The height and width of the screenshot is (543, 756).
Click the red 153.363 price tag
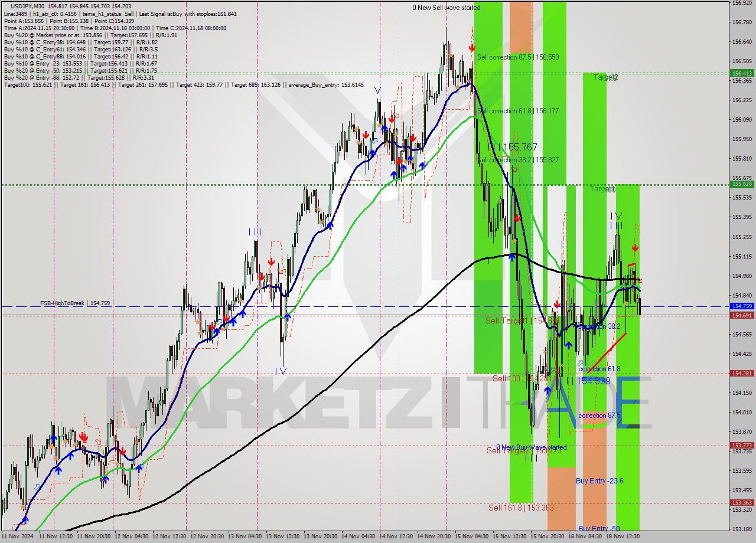point(742,503)
